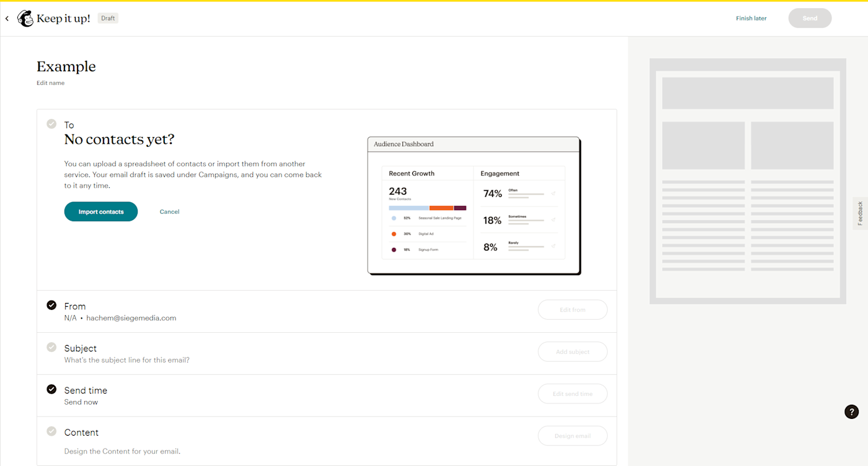Click the Recent Growth color bar
Screen dimensions: 868x466
427,208
